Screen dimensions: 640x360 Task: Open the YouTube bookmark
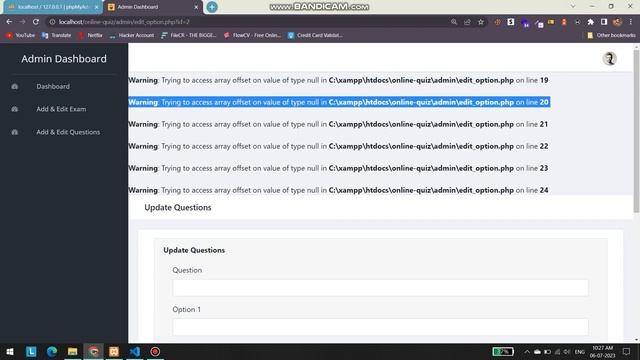(20, 36)
